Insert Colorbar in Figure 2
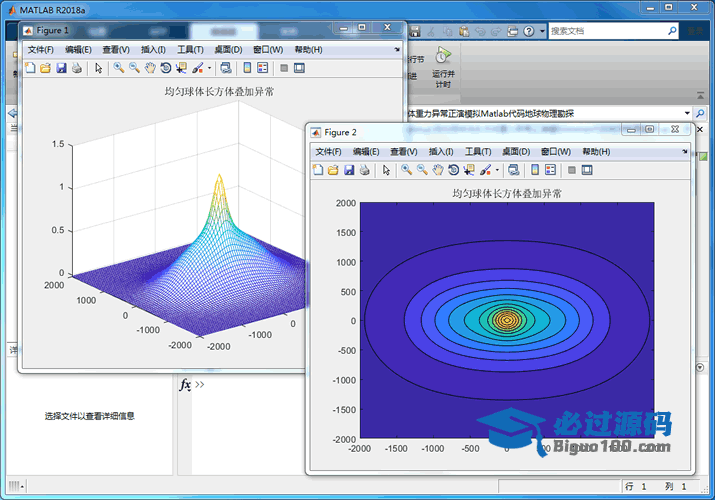The width and height of the screenshot is (715, 500). [x=535, y=170]
